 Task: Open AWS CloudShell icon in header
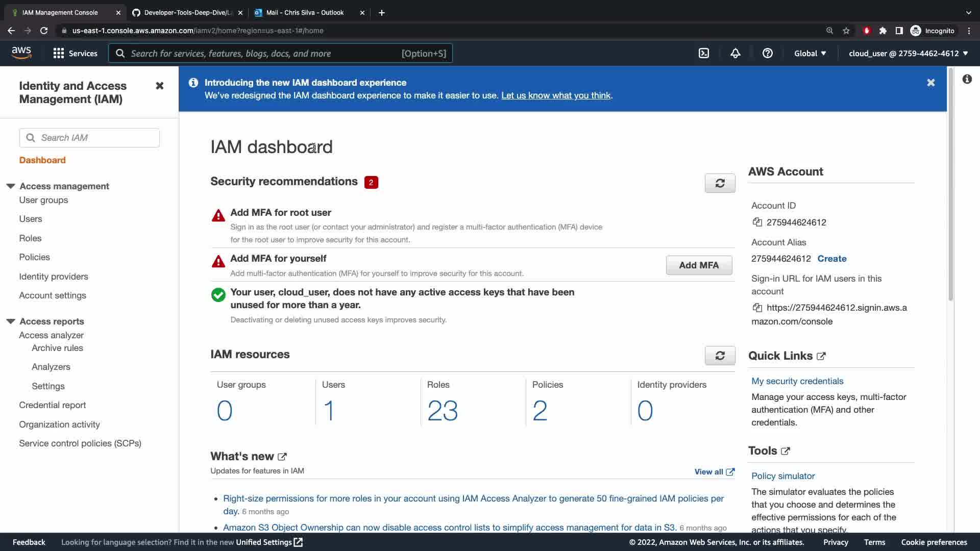pos(704,53)
